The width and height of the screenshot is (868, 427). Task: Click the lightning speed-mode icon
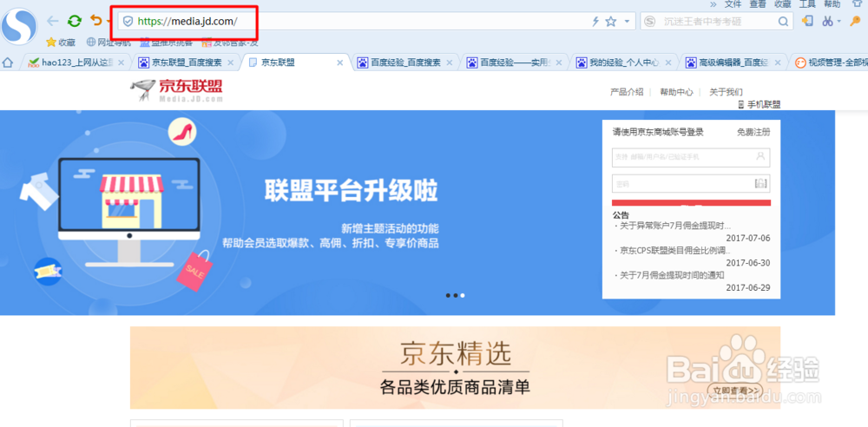595,22
